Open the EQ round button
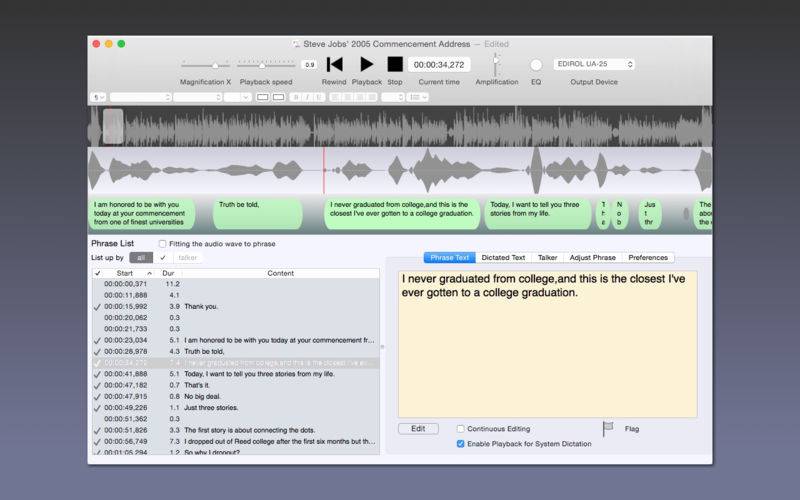 coord(536,65)
